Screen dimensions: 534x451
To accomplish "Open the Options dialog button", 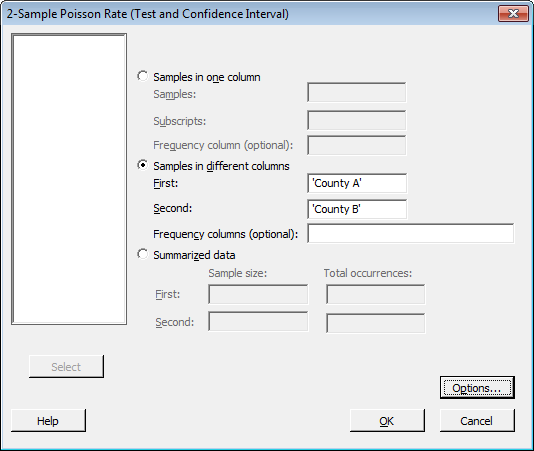I will coord(477,388).
